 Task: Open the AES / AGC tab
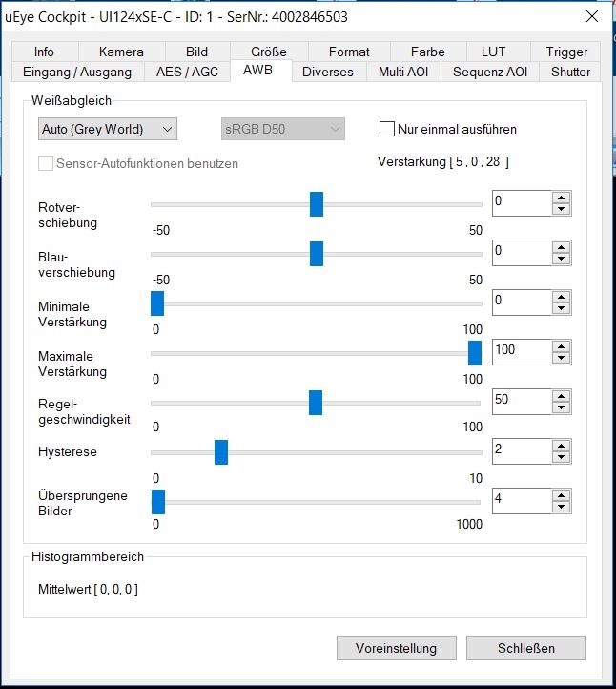pos(187,72)
